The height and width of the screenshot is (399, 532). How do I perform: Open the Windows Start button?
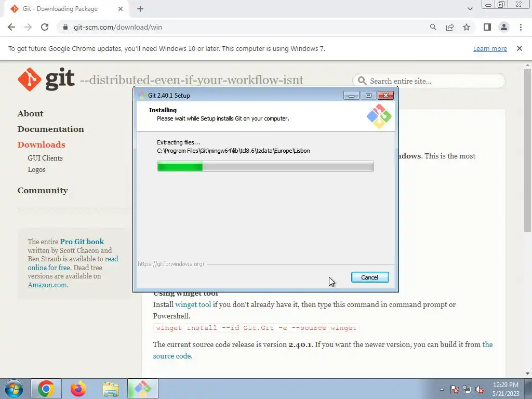14,389
